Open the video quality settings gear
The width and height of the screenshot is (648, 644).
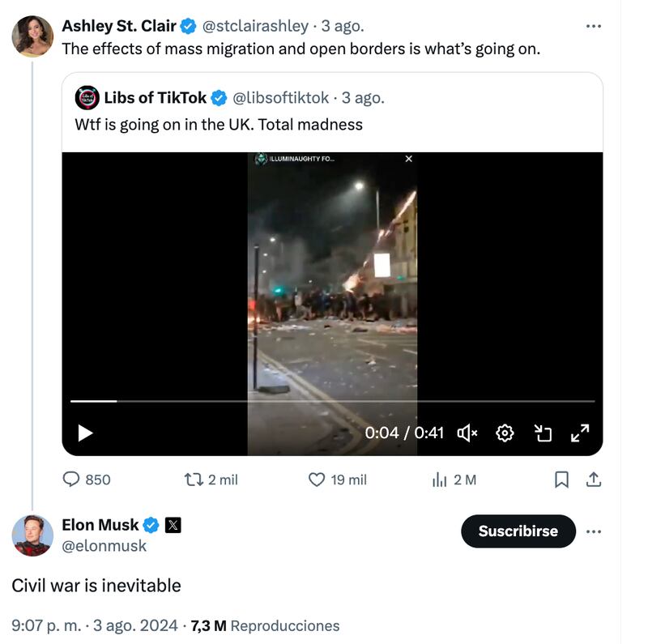click(505, 433)
